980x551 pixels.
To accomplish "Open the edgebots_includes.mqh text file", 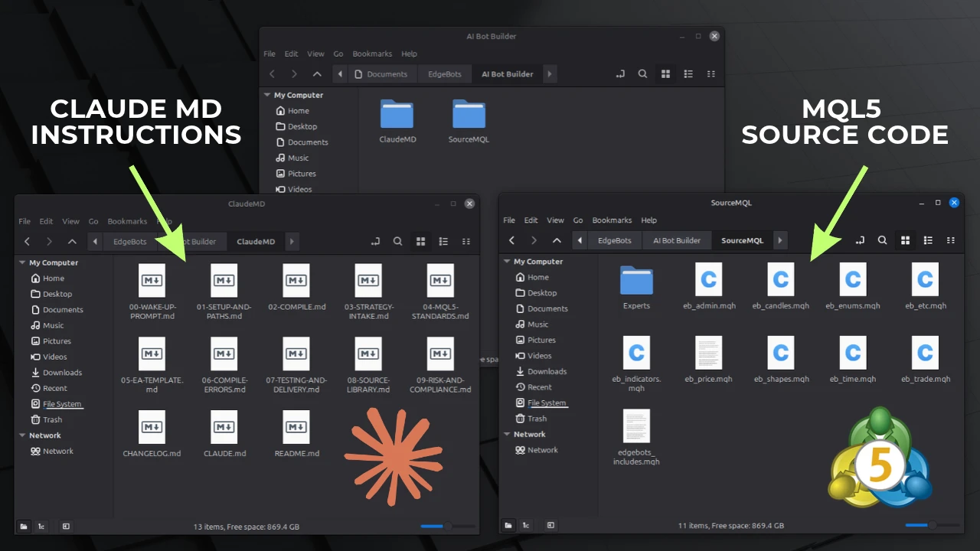I will tap(636, 426).
